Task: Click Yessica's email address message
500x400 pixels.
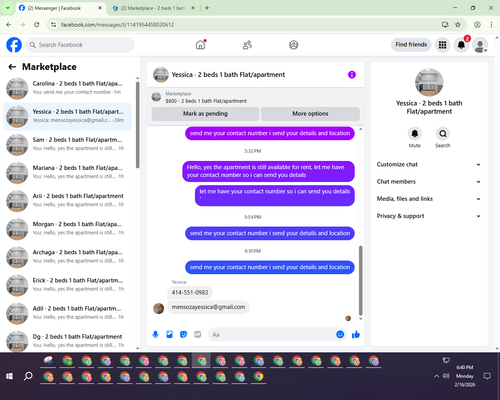Action: coord(208,307)
